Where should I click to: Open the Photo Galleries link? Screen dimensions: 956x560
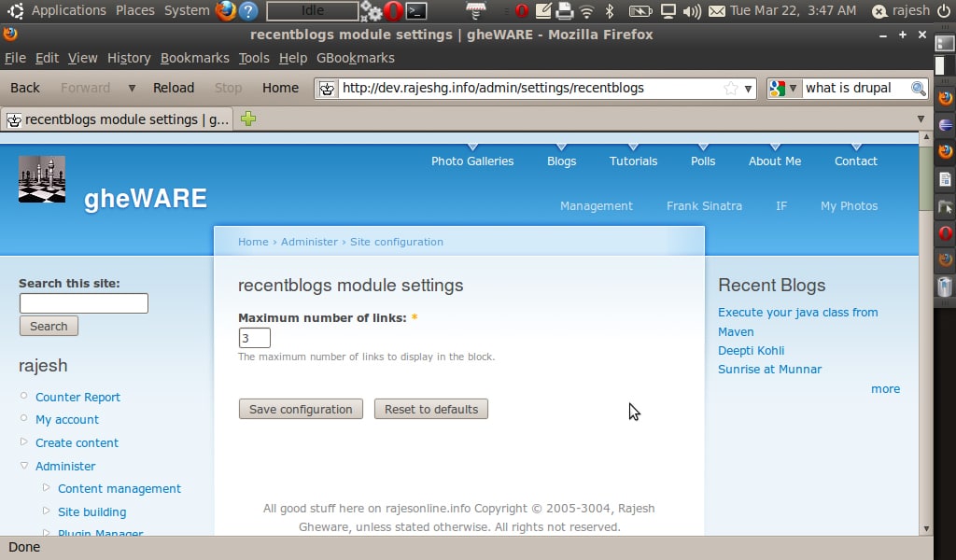472,161
